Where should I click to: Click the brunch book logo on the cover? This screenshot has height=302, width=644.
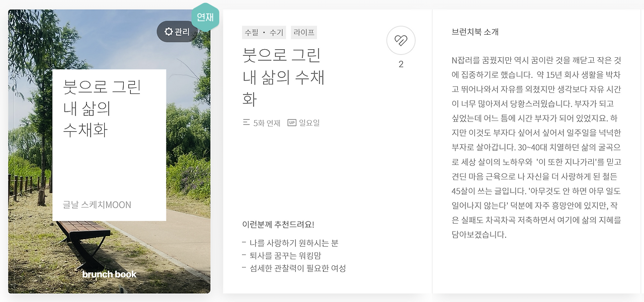click(x=109, y=274)
